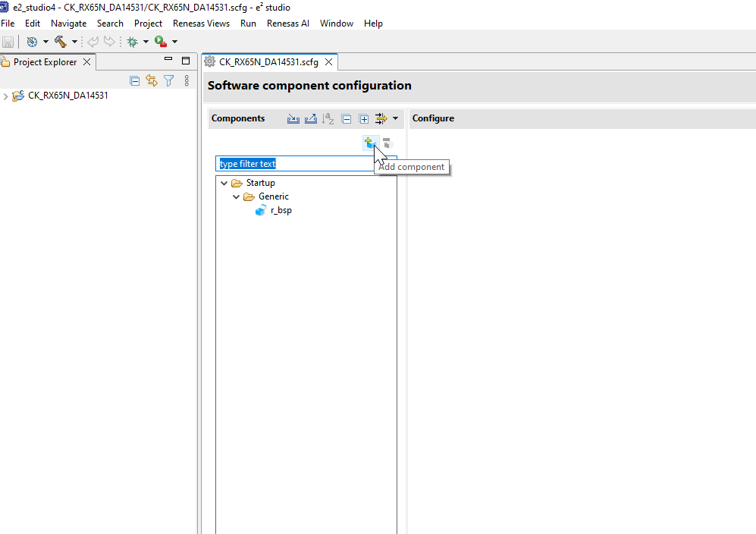Open the File menu

tap(8, 24)
